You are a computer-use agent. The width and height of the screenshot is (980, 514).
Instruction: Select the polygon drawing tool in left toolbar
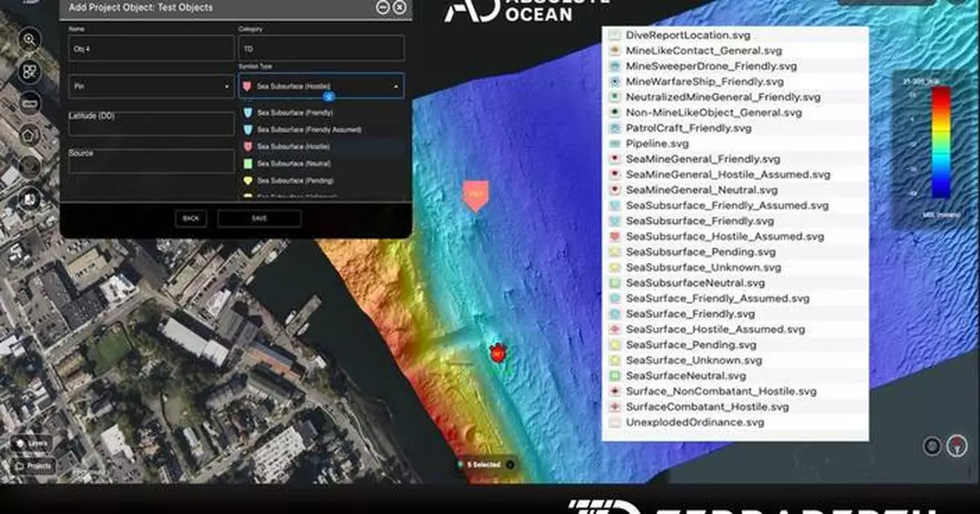click(x=30, y=135)
